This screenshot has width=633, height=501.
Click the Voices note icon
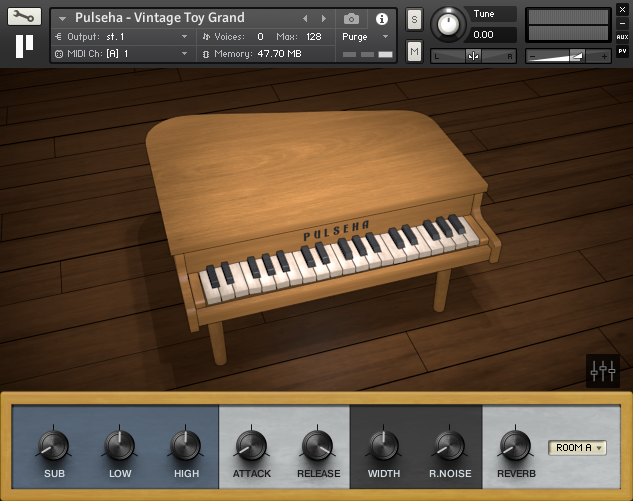[206, 37]
